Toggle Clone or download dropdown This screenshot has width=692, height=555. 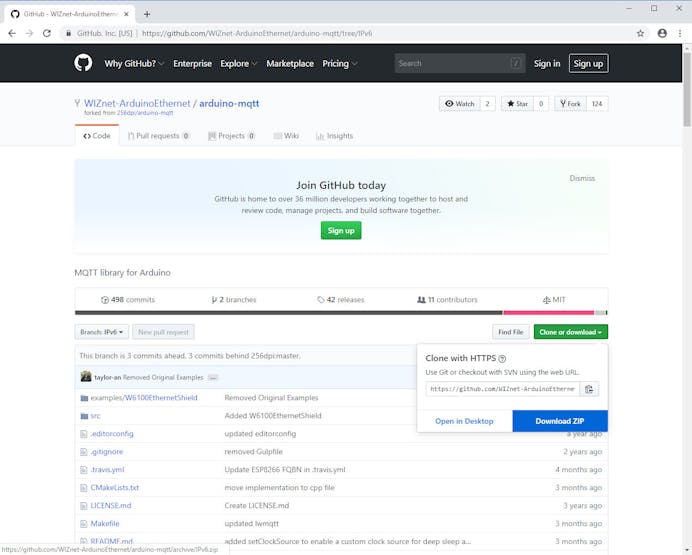(571, 332)
